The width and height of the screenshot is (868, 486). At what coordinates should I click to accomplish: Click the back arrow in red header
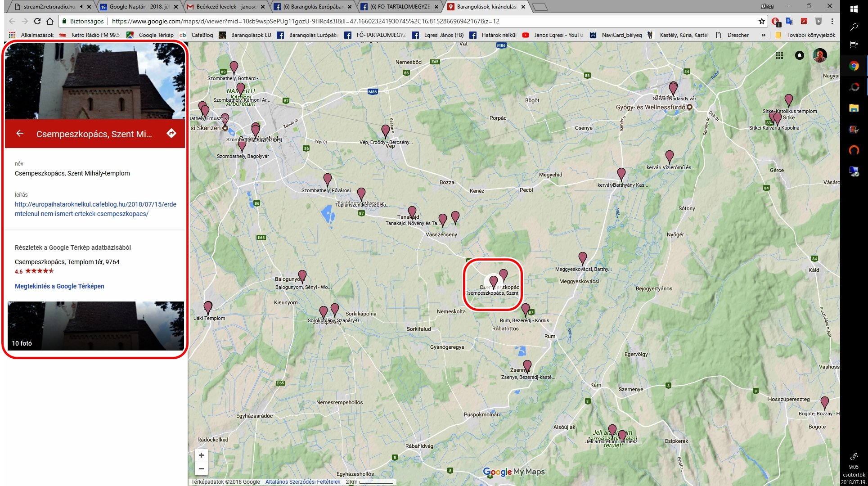coord(19,133)
